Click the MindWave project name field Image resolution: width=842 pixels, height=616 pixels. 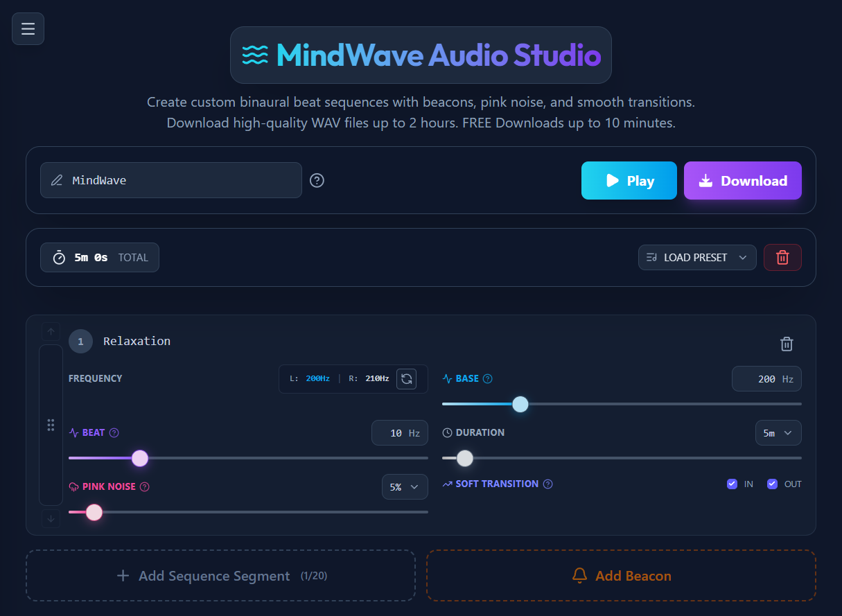coord(171,180)
